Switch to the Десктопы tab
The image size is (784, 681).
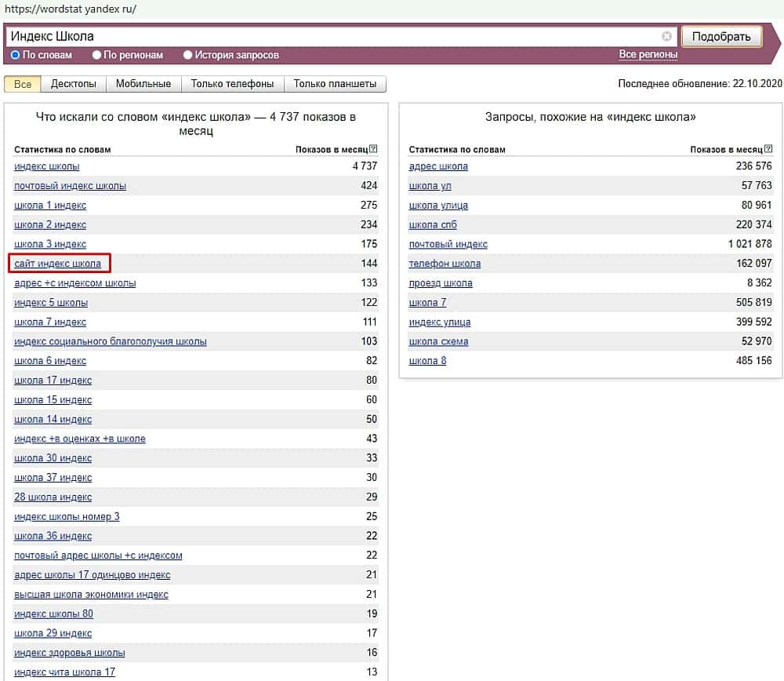[x=73, y=84]
